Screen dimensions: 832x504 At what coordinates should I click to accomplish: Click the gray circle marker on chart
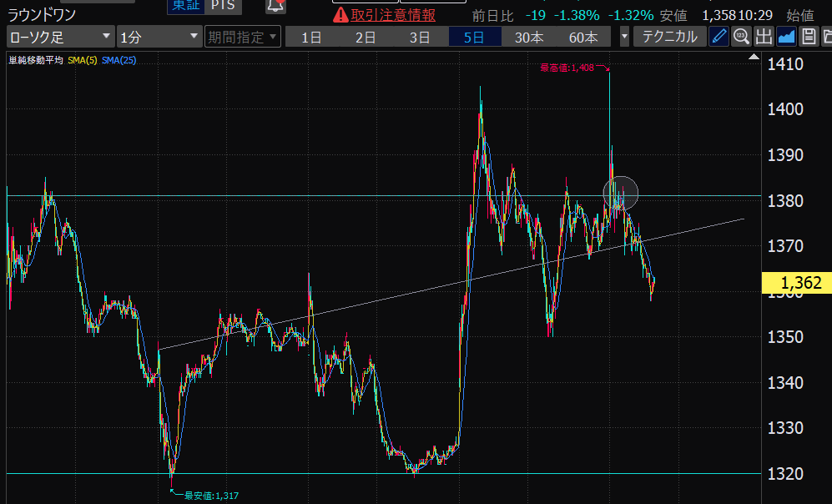(621, 193)
